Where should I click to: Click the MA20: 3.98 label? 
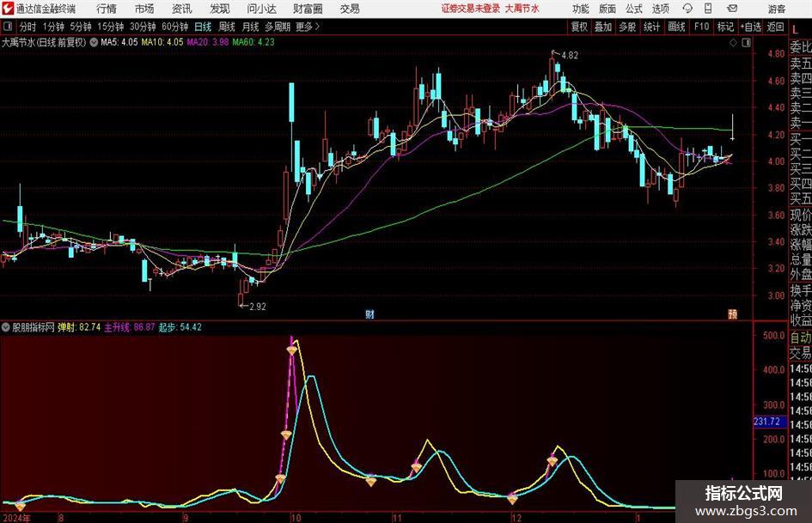(x=208, y=42)
